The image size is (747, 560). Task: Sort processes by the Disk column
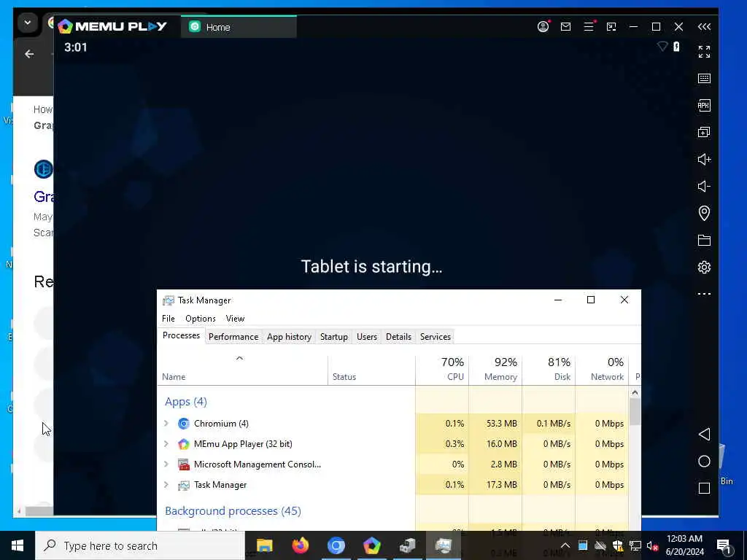(x=549, y=370)
